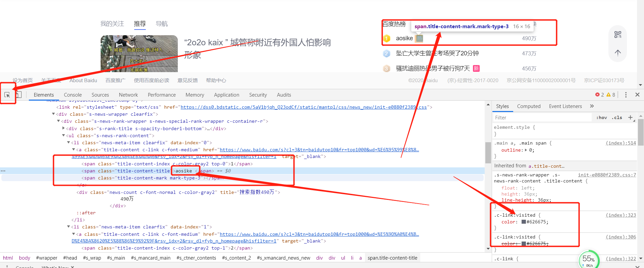
Task: Toggle the .cls class editor panel
Action: tap(617, 118)
